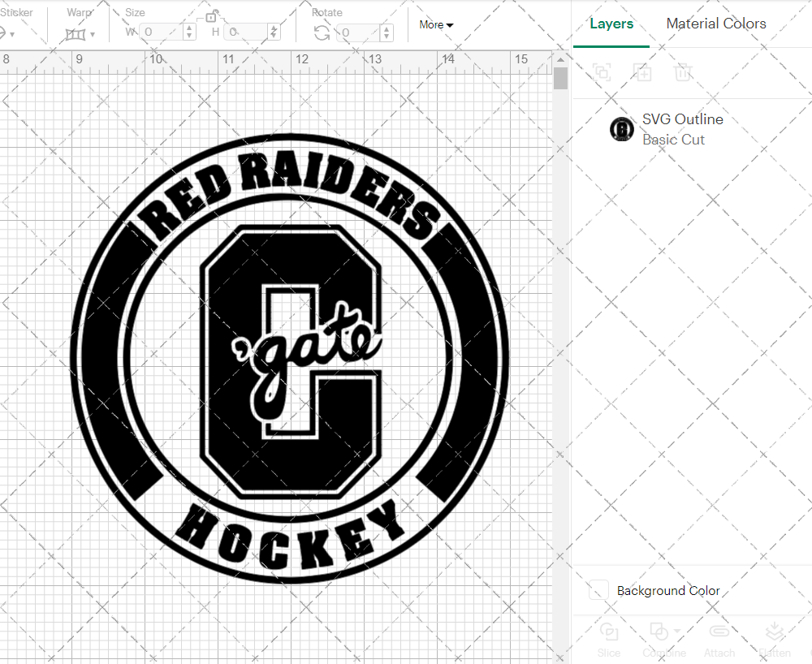Viewport: 812px width, 664px height.
Task: Click the Sticker dropdown arrow
Action: [12, 35]
